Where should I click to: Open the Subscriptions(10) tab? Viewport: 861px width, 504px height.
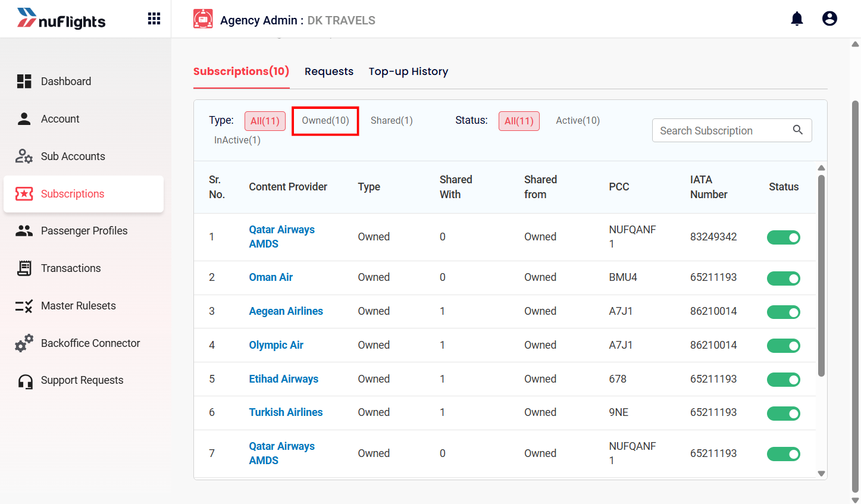click(x=241, y=71)
